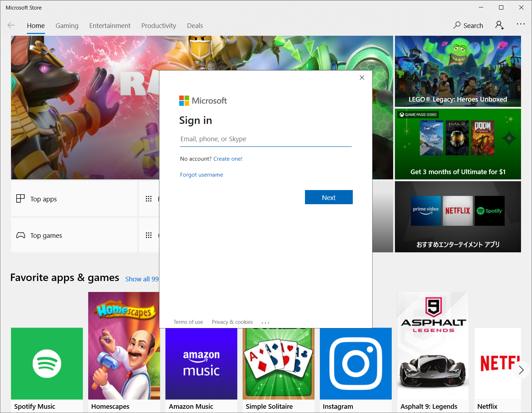This screenshot has height=413, width=532.
Task: Open the Productivity tab
Action: pyautogui.click(x=159, y=25)
